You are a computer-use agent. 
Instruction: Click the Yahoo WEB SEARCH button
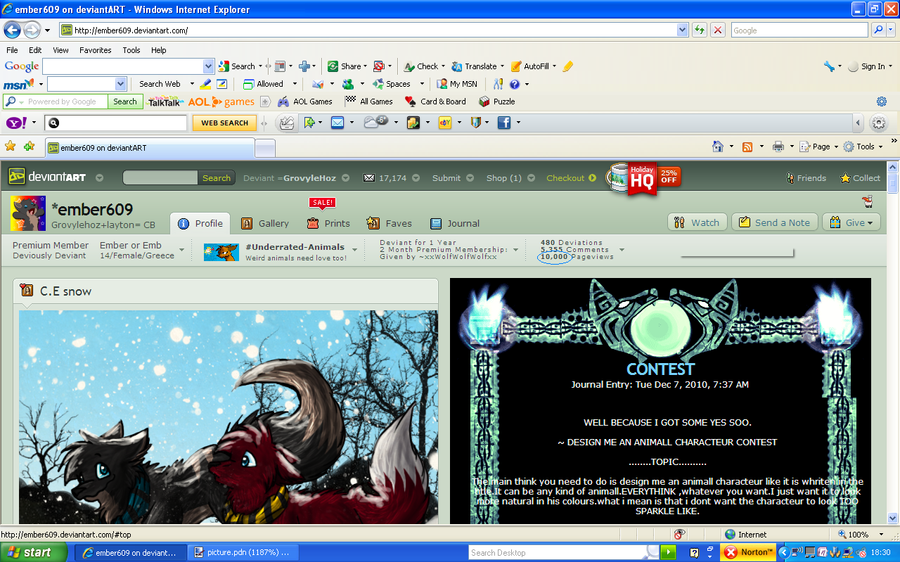pos(224,123)
